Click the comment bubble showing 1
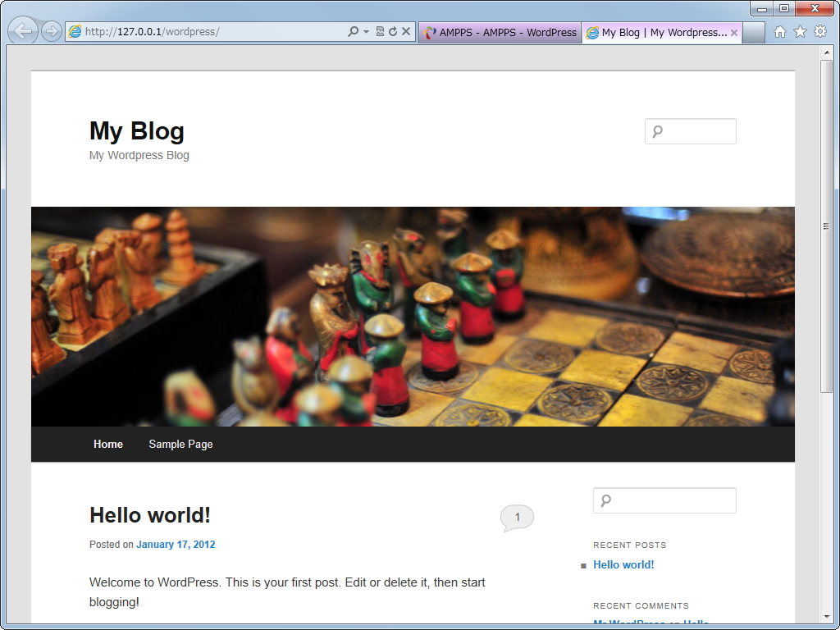This screenshot has width=840, height=630. click(517, 518)
